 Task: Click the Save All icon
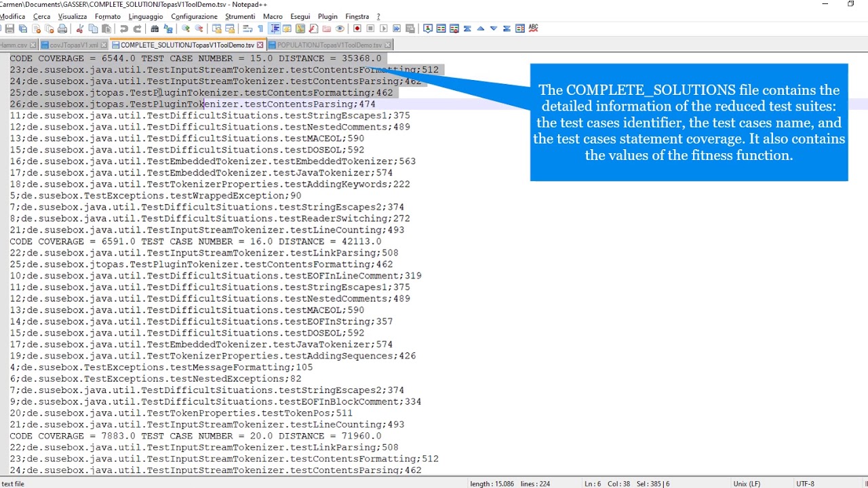pyautogui.click(x=22, y=28)
